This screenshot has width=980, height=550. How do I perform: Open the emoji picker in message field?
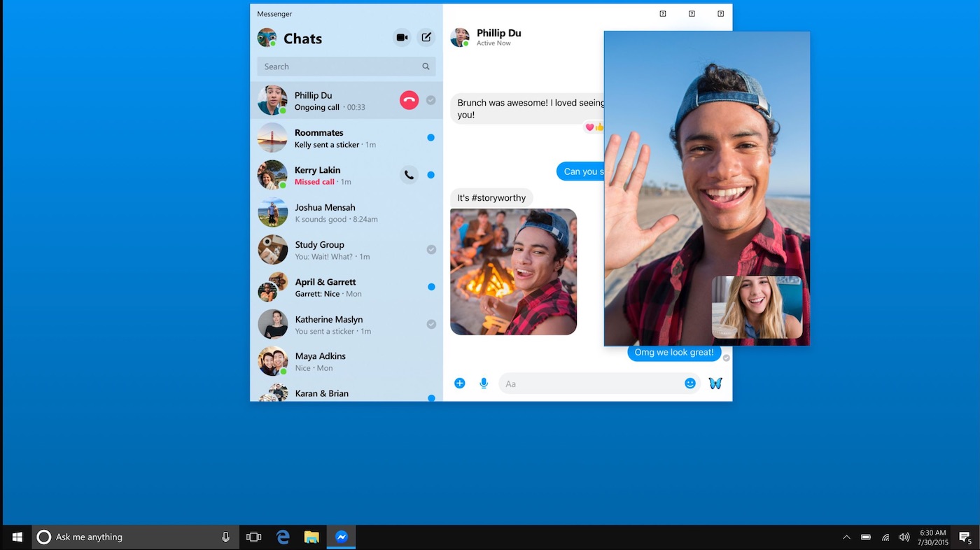tap(690, 383)
